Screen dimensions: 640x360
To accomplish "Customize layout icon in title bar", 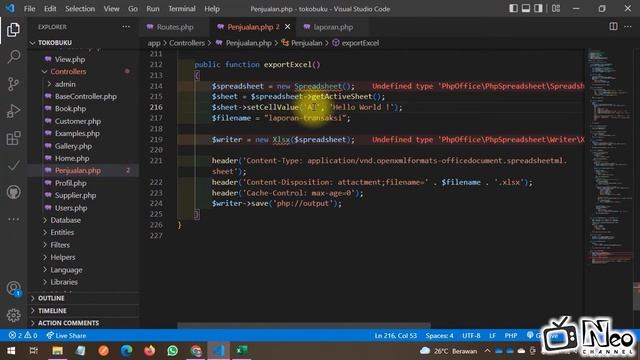I will (556, 8).
